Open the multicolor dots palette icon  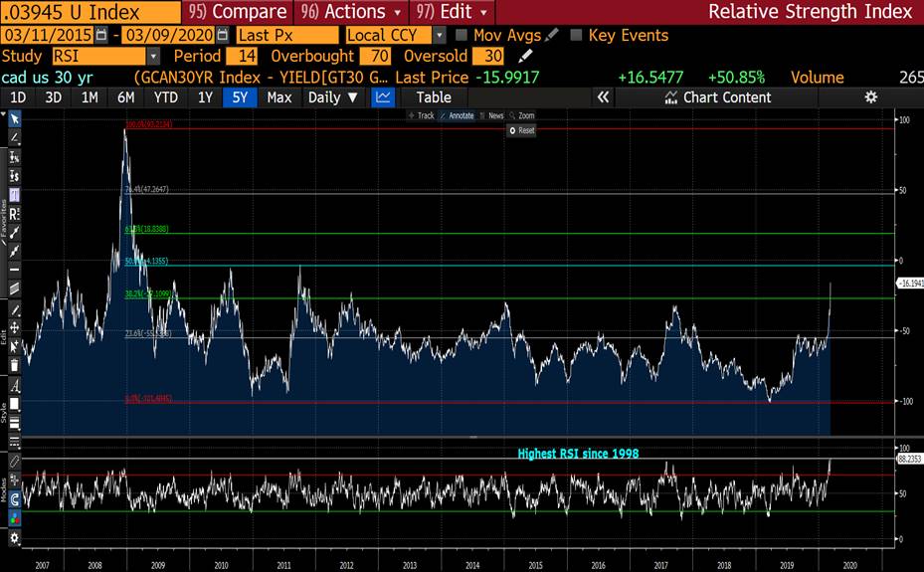[14, 518]
